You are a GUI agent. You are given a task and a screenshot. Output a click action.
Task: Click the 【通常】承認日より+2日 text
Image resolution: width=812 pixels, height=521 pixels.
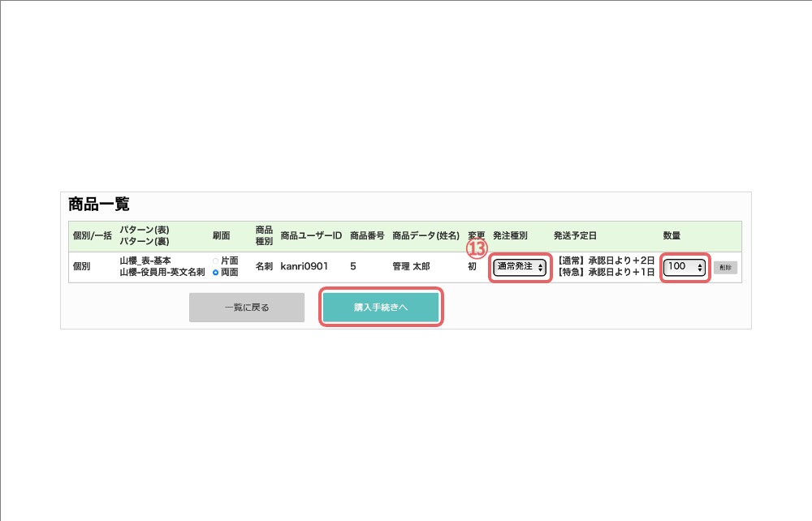pyautogui.click(x=605, y=260)
